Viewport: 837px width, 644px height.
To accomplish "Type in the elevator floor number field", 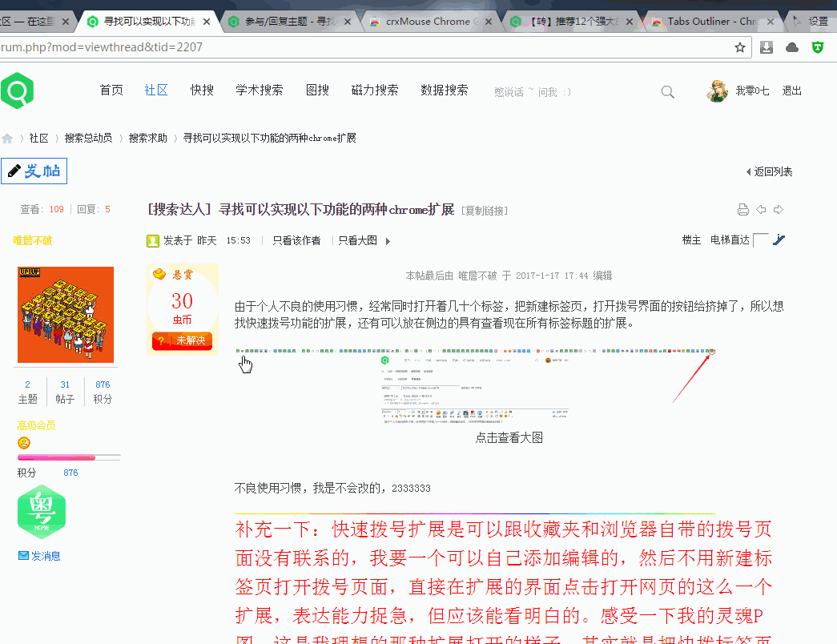I will [x=760, y=239].
